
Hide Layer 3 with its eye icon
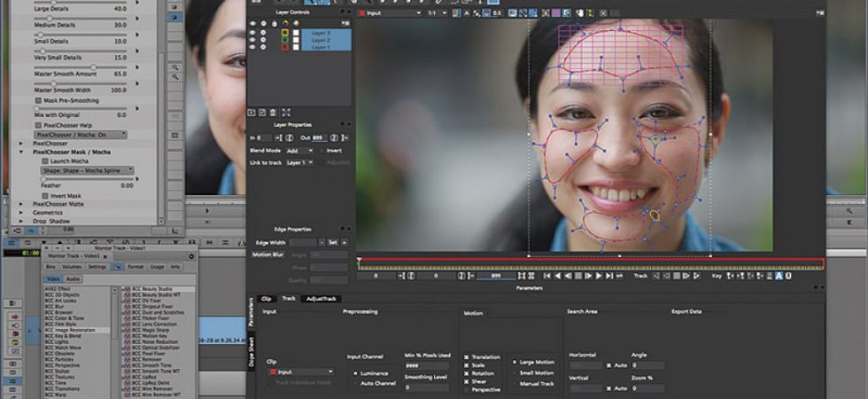(253, 33)
